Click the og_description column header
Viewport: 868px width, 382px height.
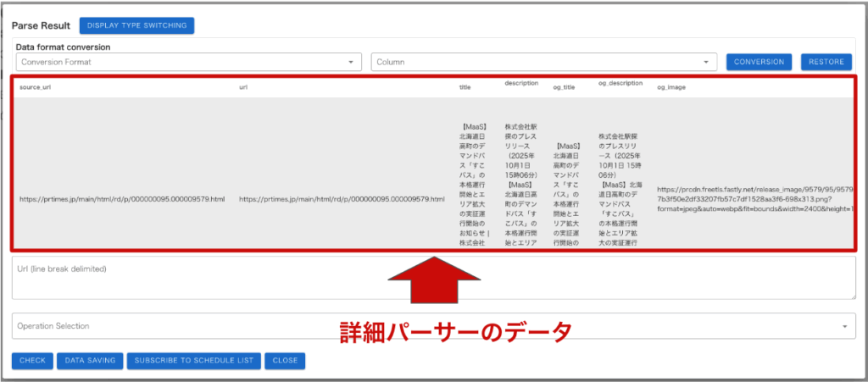pyautogui.click(x=620, y=83)
